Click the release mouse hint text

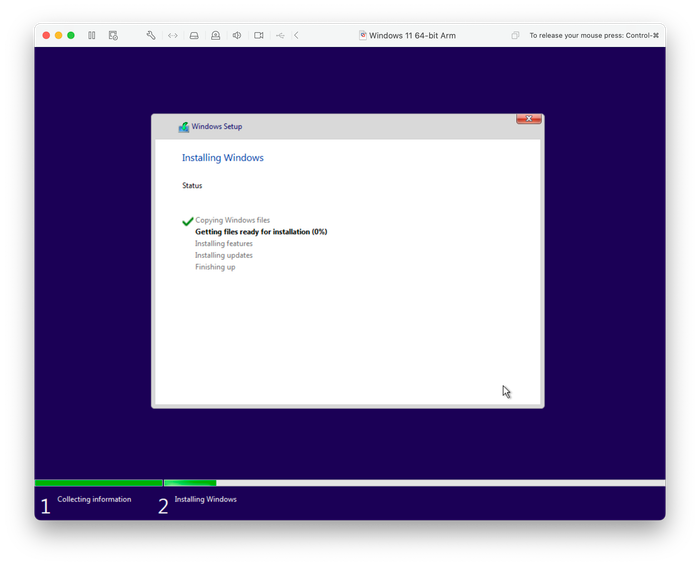(x=594, y=35)
